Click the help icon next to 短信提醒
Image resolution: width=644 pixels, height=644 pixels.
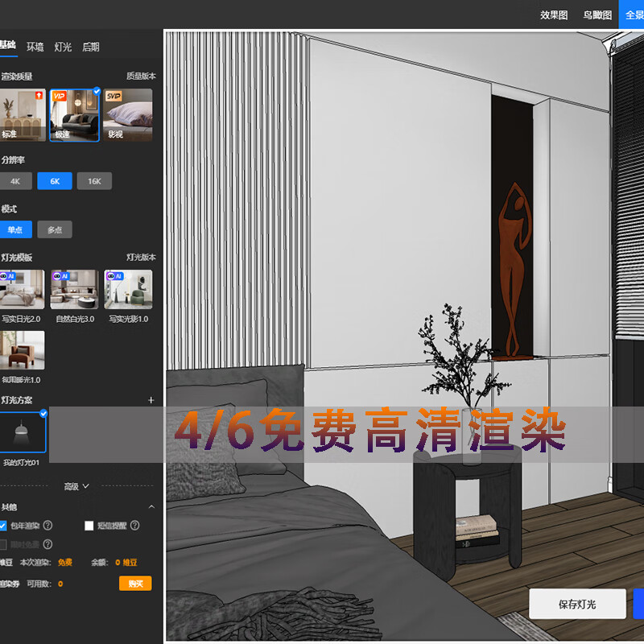[134, 526]
